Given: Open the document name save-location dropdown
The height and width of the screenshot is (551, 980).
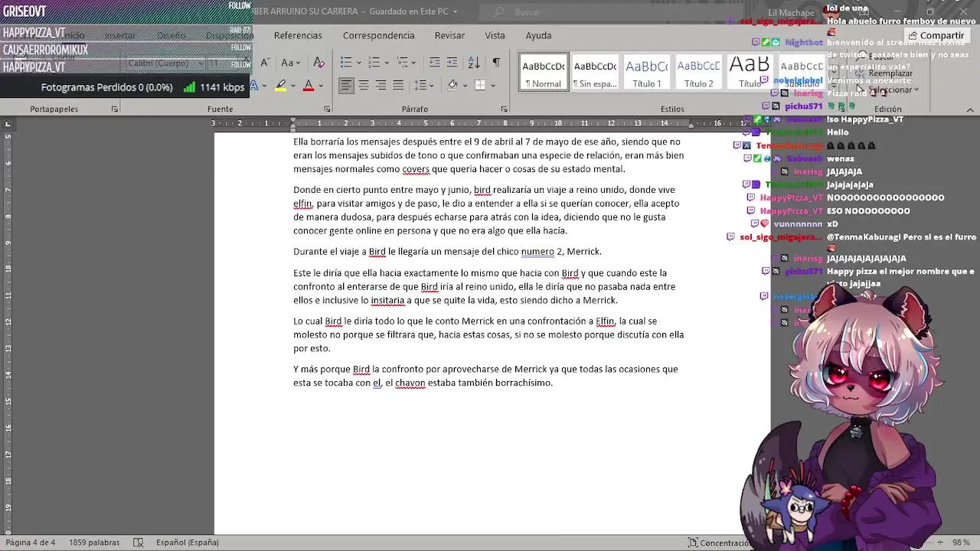Looking at the screenshot, I should point(455,11).
